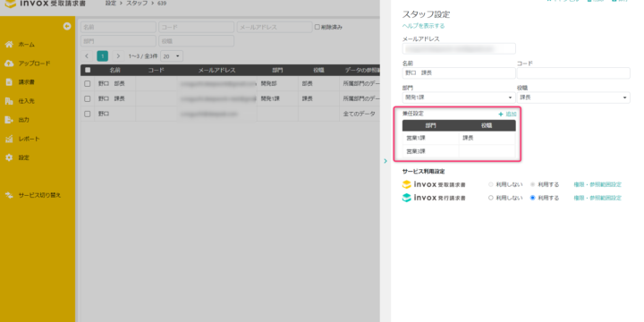Click the invox 受取請求書 logo at top left

pyautogui.click(x=46, y=4)
